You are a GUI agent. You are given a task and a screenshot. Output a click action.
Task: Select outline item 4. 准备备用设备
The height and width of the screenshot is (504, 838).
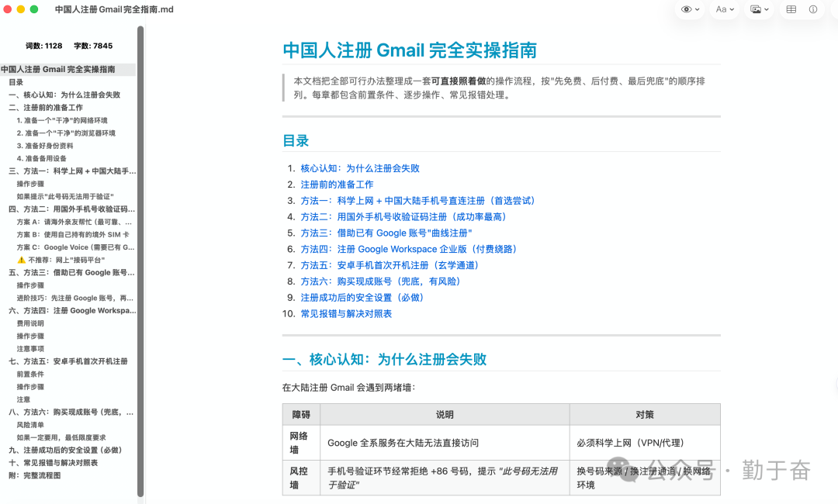click(42, 159)
